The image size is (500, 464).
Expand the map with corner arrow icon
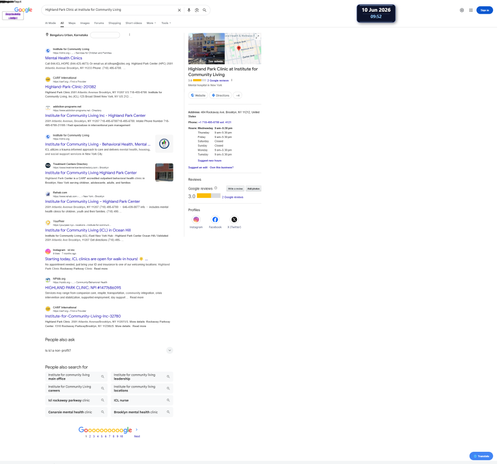[x=257, y=37]
